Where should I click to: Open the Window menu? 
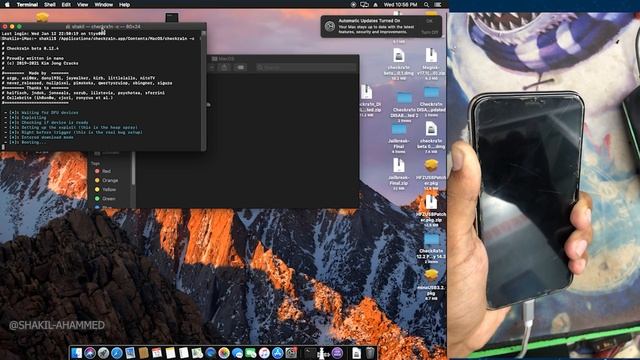[x=104, y=4]
